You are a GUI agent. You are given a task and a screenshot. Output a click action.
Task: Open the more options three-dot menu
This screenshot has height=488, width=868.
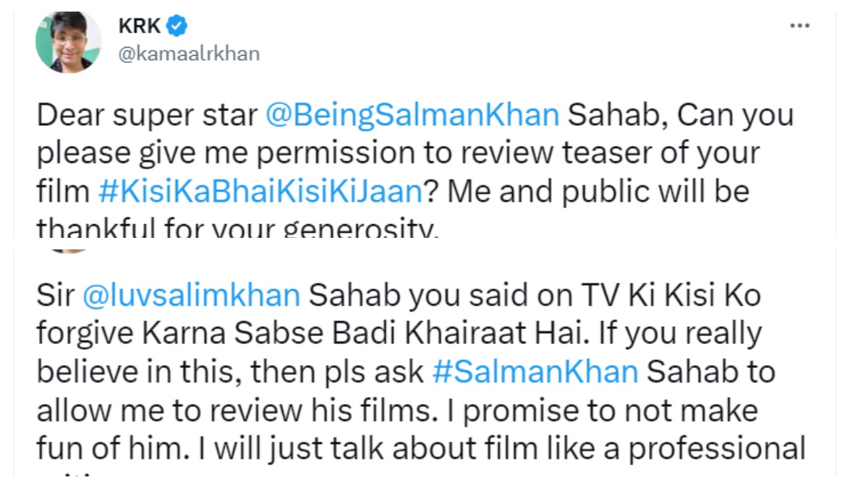(x=799, y=26)
